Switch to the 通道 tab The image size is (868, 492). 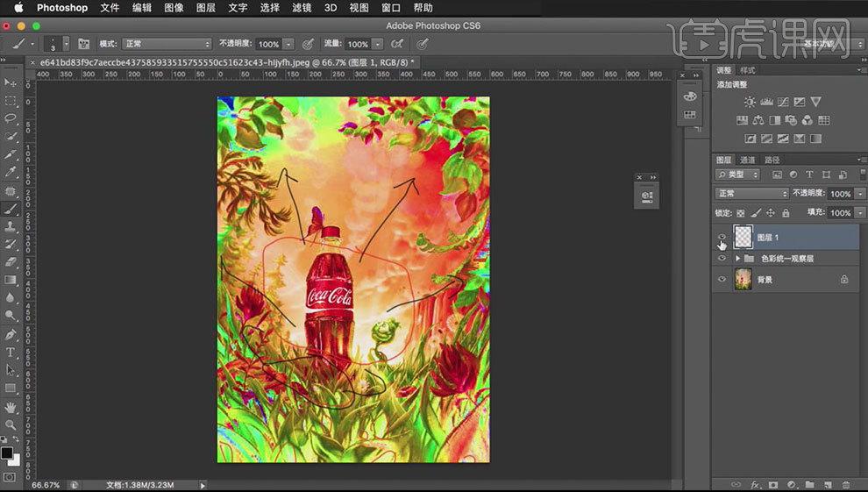click(748, 160)
